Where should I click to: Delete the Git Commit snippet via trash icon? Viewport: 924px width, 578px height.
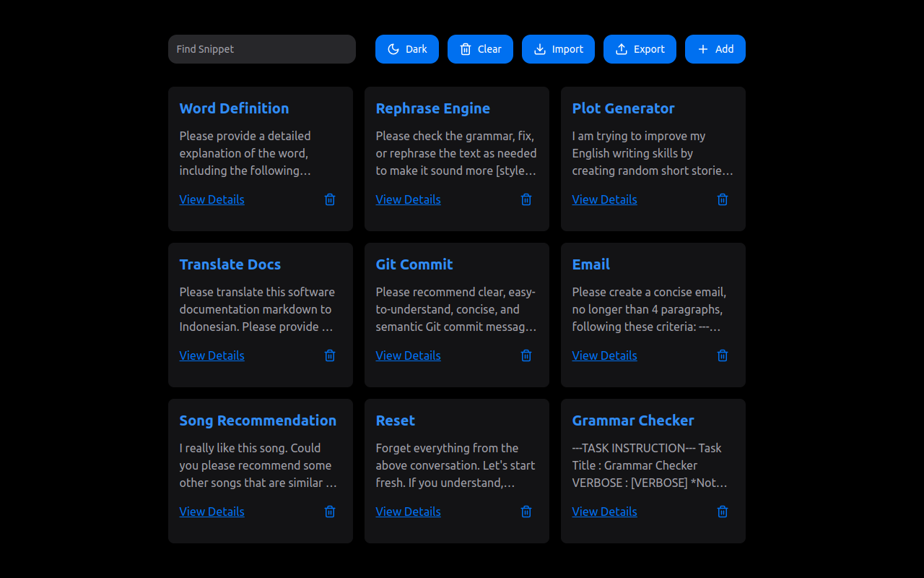(x=526, y=355)
